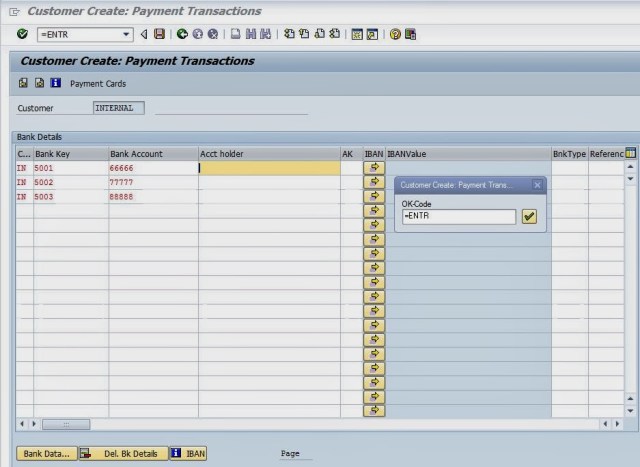Click the BnkType column header

pyautogui.click(x=570, y=154)
